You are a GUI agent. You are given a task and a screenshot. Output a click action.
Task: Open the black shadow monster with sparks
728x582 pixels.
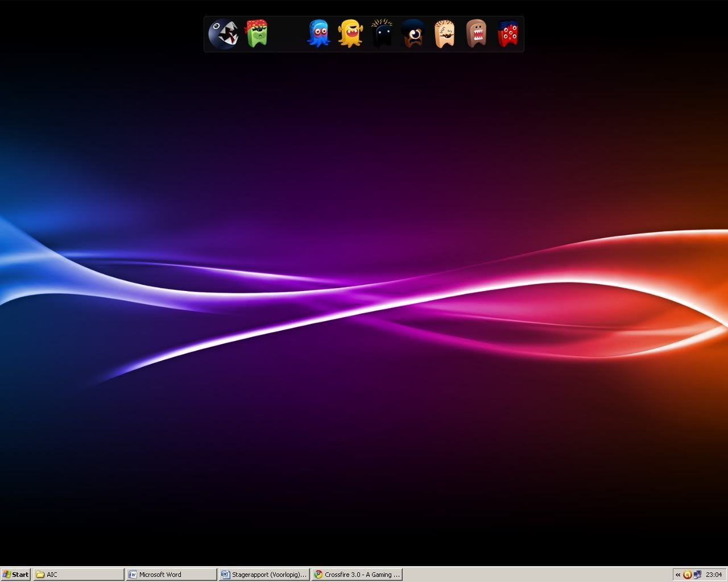point(382,34)
